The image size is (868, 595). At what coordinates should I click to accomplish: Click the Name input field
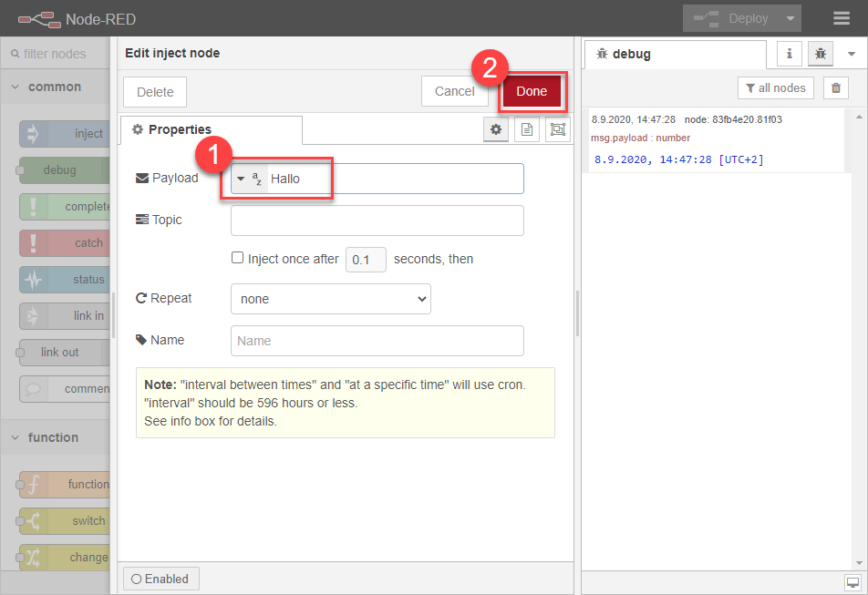(x=377, y=341)
